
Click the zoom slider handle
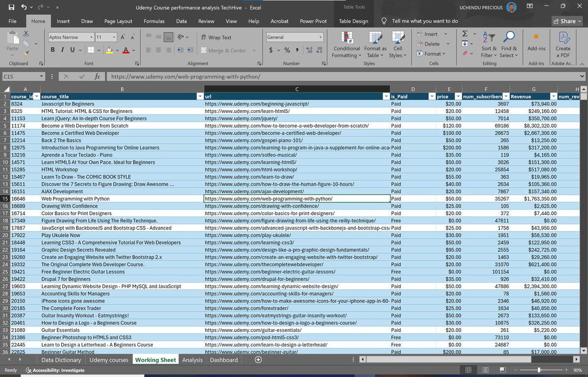pos(539,370)
